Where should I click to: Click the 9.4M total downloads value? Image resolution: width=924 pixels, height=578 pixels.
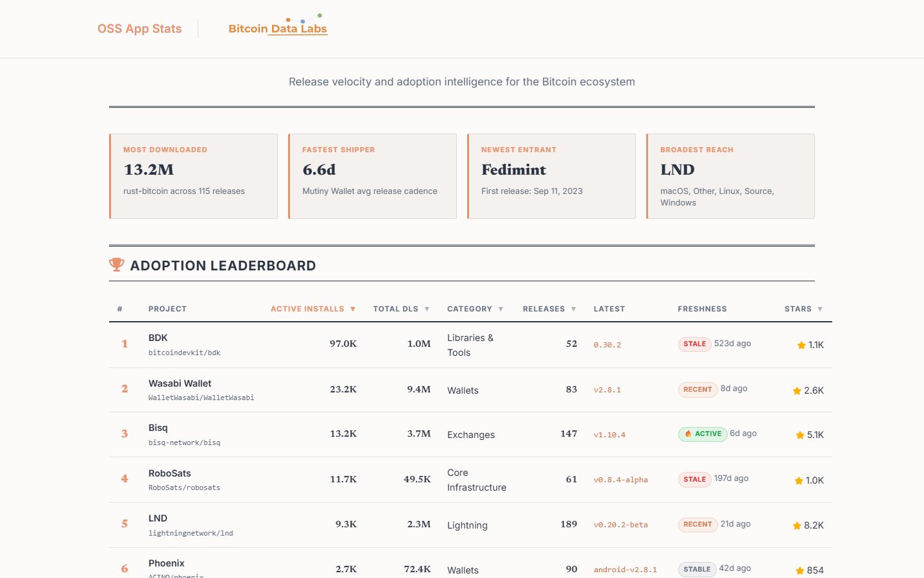[418, 389]
